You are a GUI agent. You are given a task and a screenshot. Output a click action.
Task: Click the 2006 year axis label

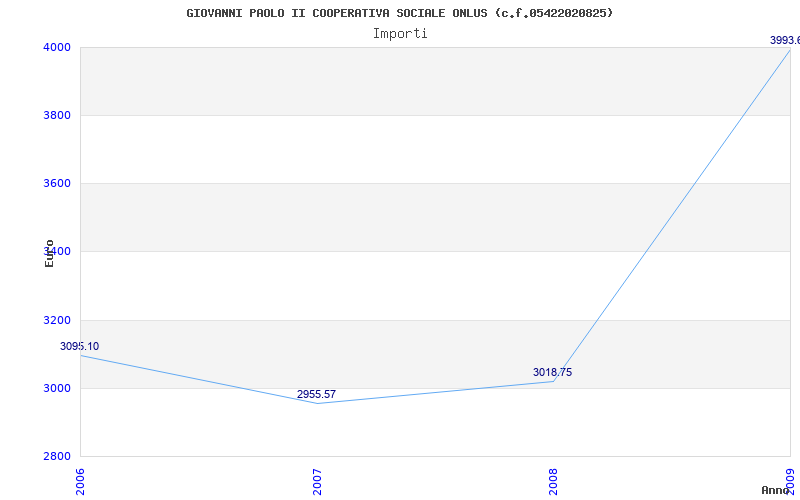pos(80,481)
